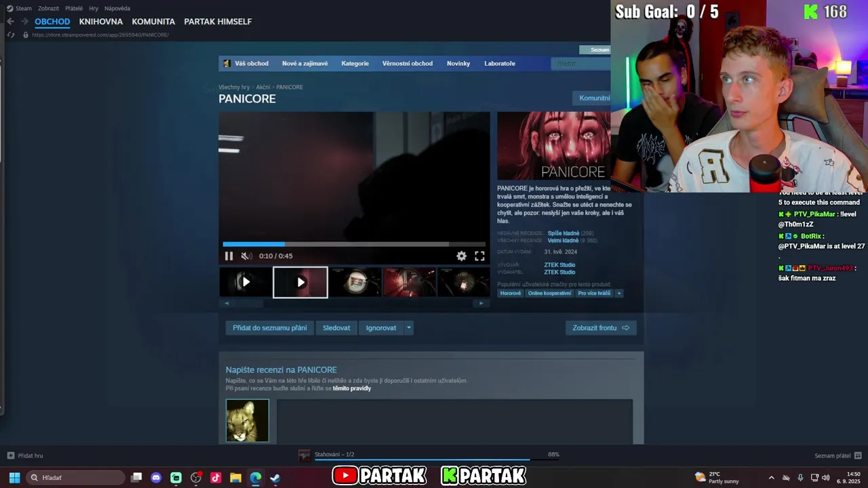The image size is (868, 488).
Task: Click Přidat hru at bottom left
Action: click(25, 455)
